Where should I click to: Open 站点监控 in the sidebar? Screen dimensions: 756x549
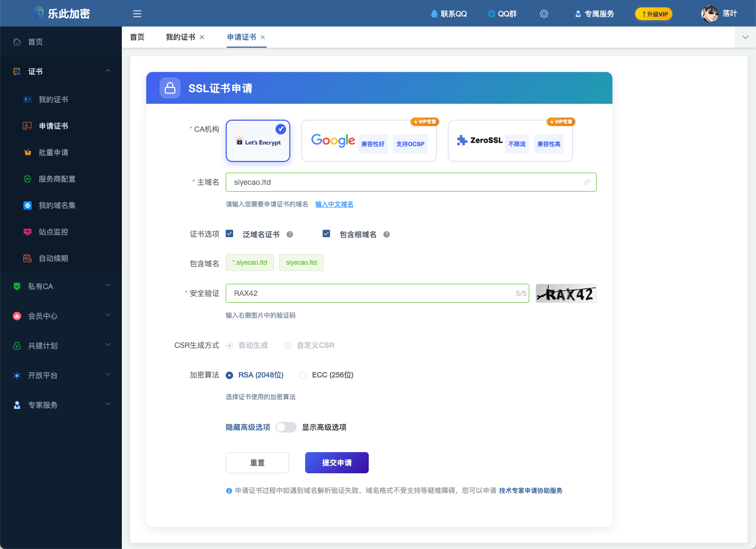coord(61,232)
